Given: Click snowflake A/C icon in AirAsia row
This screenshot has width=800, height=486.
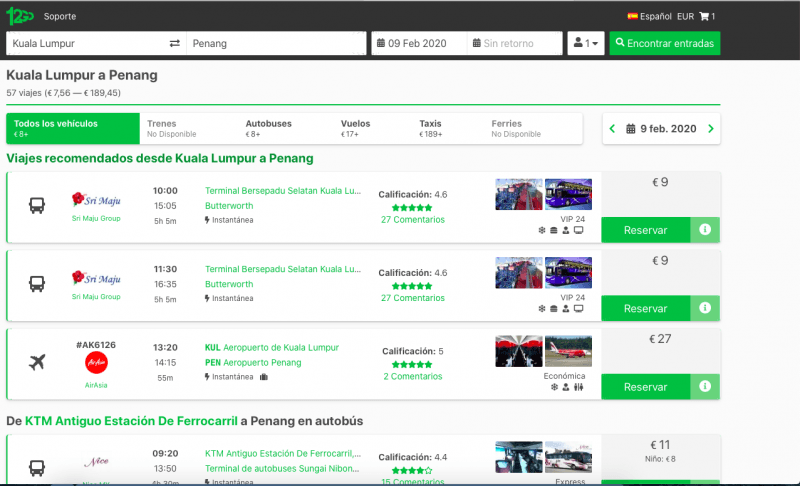Looking at the screenshot, I should pyautogui.click(x=554, y=387).
